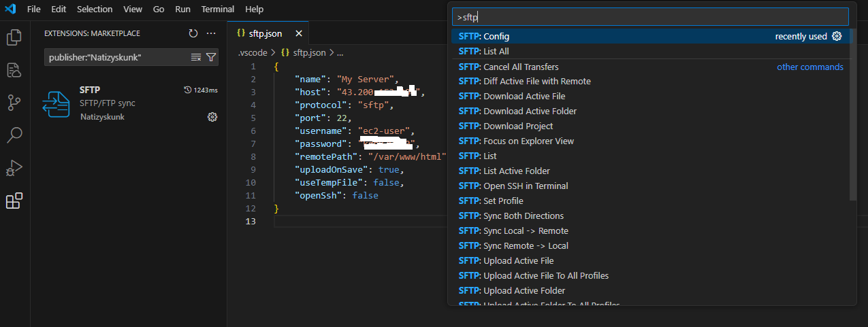Open the View menu
The width and height of the screenshot is (868, 327).
point(133,10)
